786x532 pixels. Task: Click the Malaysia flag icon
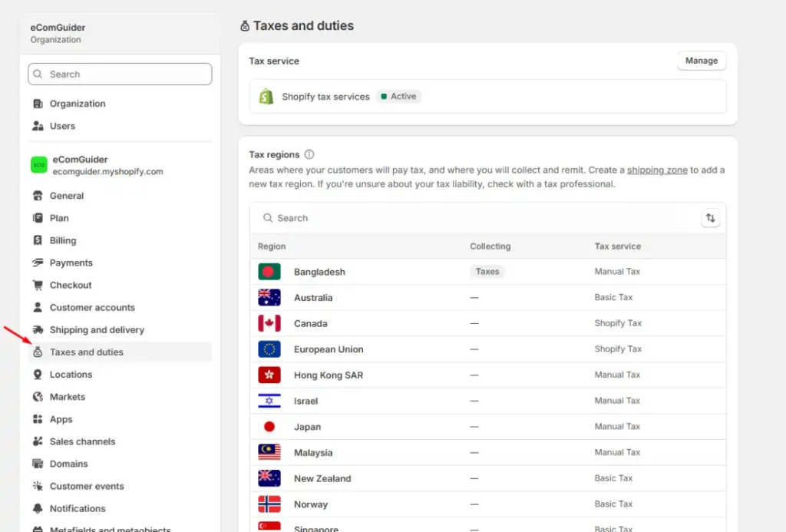269,452
